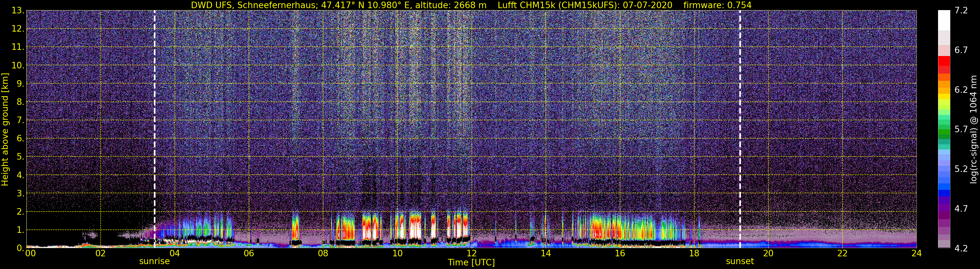Screen dimensions: 980x269
Task: Click time axis tick '14'
Action: pos(545,253)
